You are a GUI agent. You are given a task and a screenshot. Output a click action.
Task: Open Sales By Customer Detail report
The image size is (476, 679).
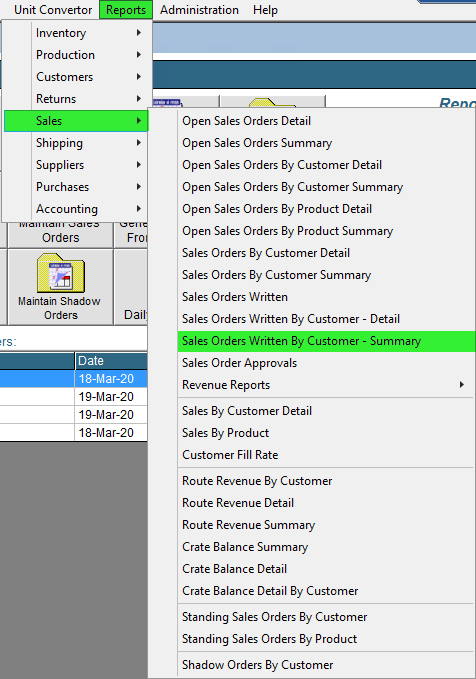[x=326, y=411]
